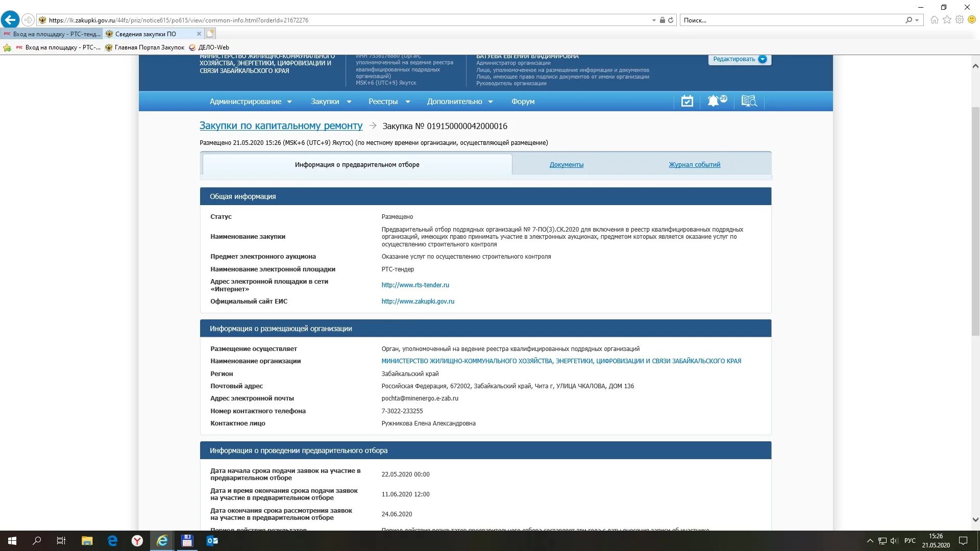Switch to the 'Документы' tab

(567, 165)
